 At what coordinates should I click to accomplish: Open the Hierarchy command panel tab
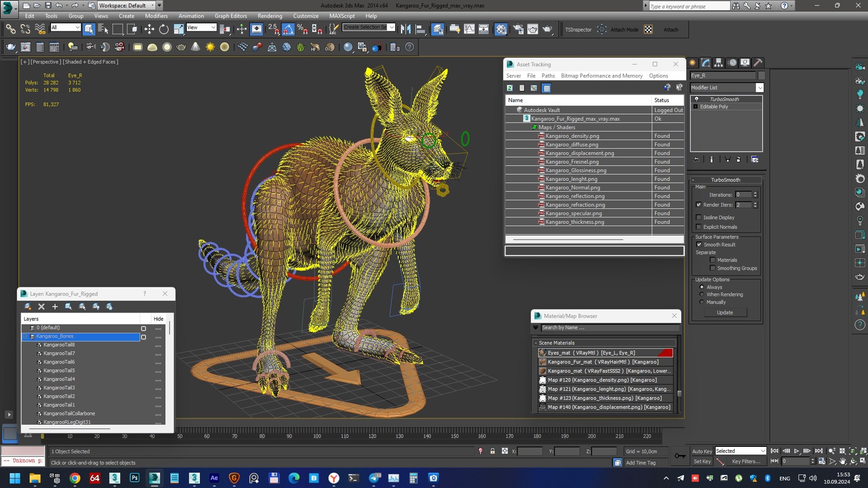719,63
